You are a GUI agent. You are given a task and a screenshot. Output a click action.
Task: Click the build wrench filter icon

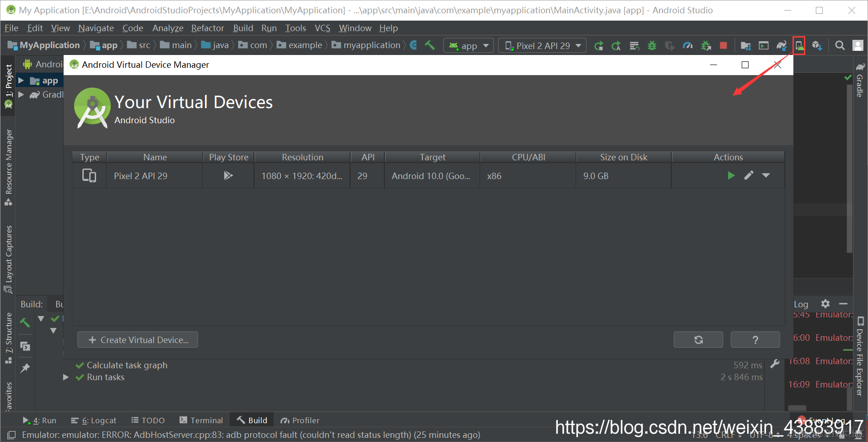point(775,364)
